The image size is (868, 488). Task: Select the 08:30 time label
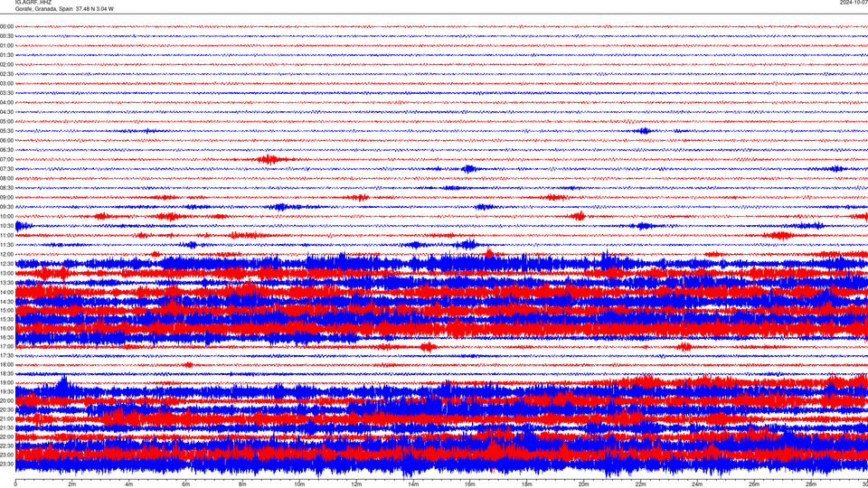coord(6,188)
